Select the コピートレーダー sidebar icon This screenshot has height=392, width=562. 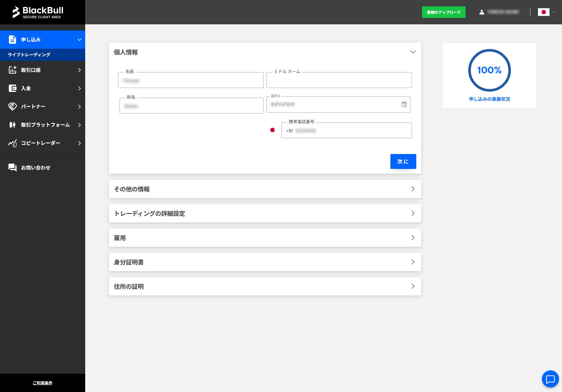tap(12, 143)
